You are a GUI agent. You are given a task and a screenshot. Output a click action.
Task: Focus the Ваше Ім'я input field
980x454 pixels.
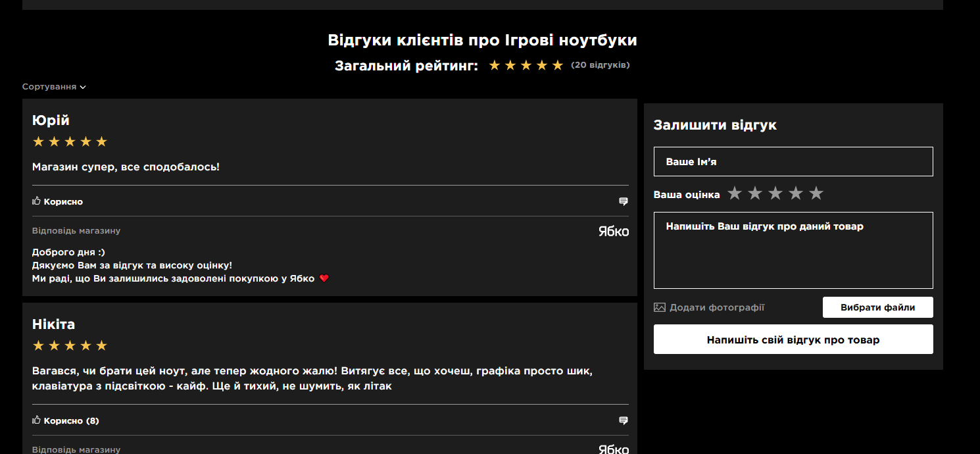point(793,161)
